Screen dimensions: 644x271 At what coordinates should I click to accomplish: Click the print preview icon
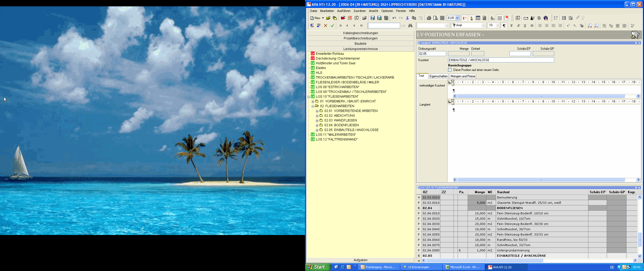(x=435, y=18)
